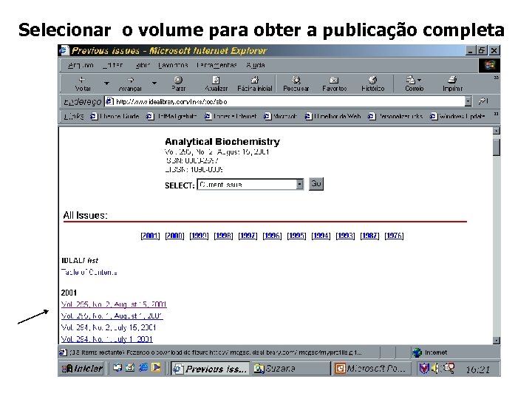Stop loading with the Parar button
Viewport: 532px width, 399px height.
pos(179,83)
